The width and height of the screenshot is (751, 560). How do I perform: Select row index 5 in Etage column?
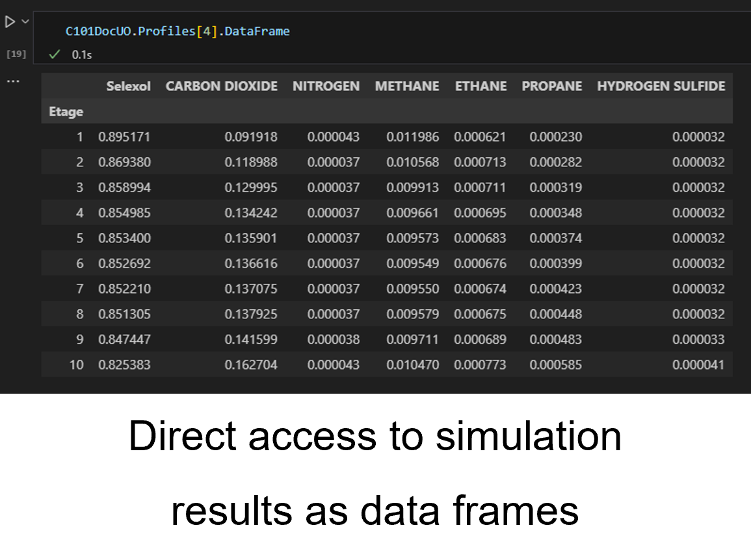click(x=79, y=238)
